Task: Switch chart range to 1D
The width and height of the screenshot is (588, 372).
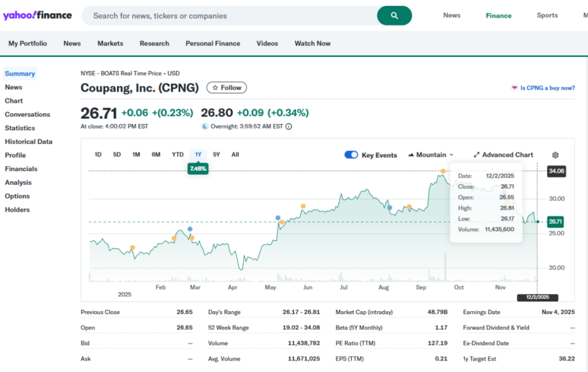Action: coord(98,154)
